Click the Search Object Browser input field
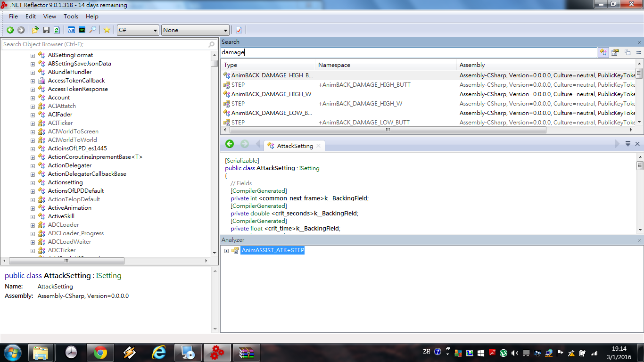The width and height of the screenshot is (644, 362). point(105,44)
